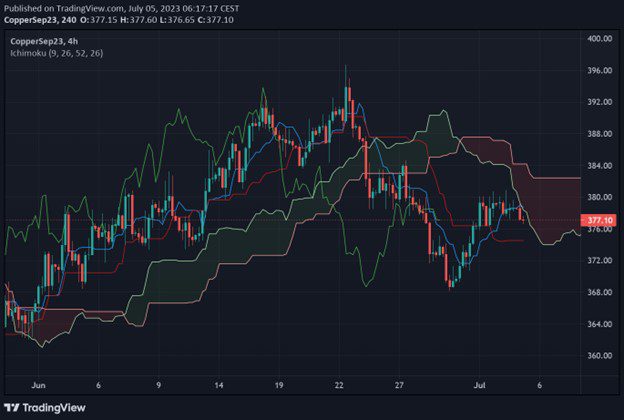This screenshot has height=420, width=624.
Task: Click the 388.00 price axis label
Action: (600, 134)
